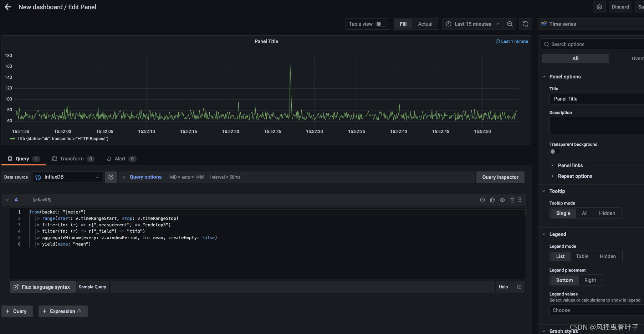This screenshot has width=644, height=334.
Task: Switch to the Transform tab
Action: [x=72, y=159]
